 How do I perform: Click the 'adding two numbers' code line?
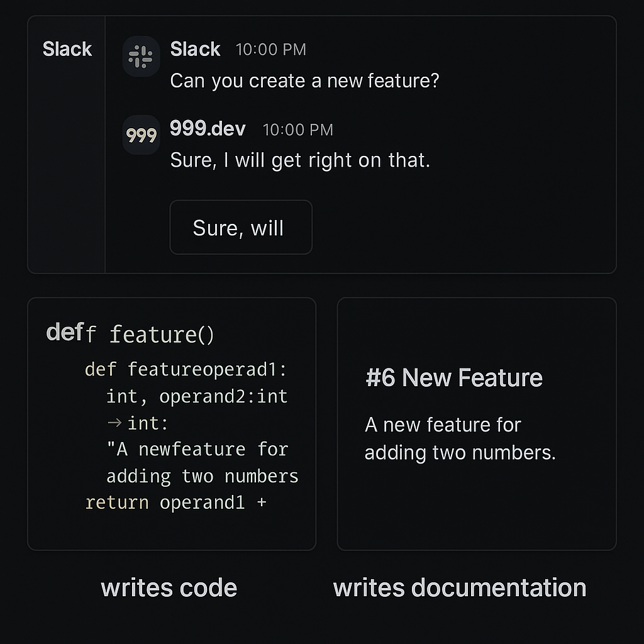202,477
